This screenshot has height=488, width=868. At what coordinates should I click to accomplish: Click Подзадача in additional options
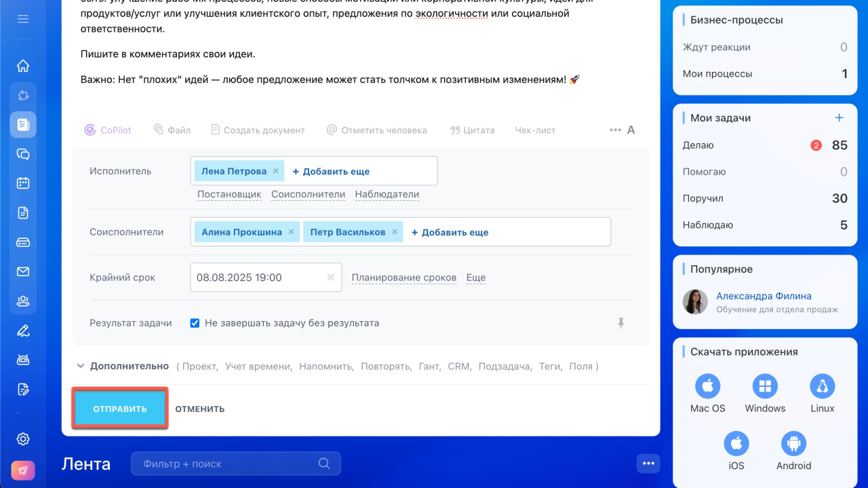(x=505, y=367)
